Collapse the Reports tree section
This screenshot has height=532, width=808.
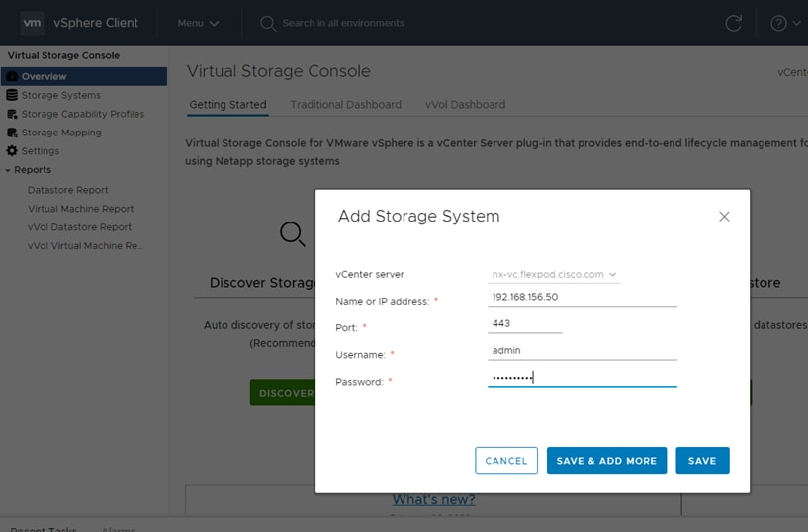point(8,170)
